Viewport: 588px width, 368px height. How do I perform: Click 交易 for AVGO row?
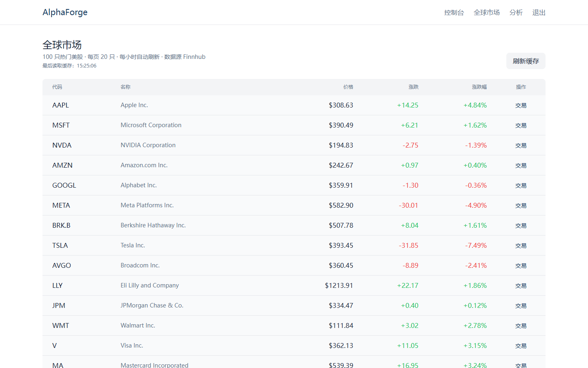pos(521,266)
